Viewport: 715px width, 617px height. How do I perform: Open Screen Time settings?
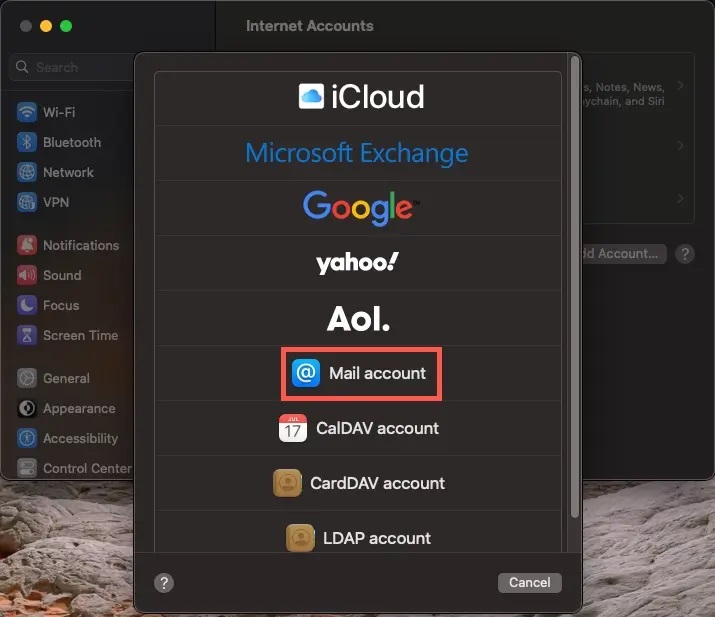click(x=80, y=335)
